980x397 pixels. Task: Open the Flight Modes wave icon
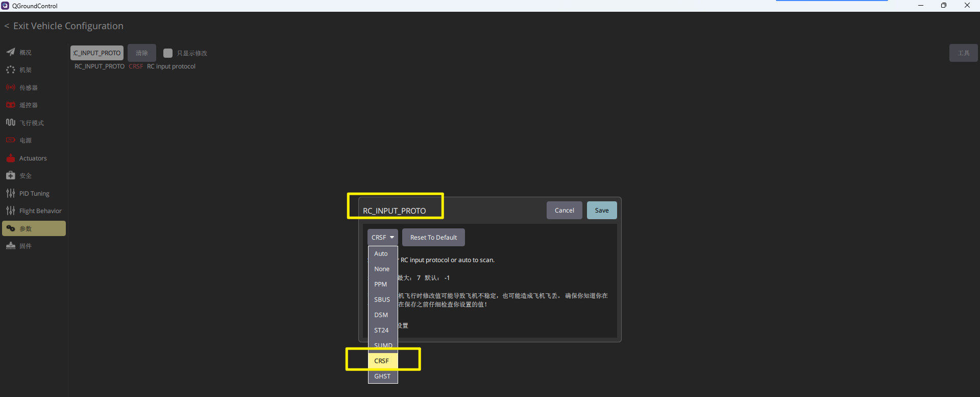pos(11,122)
